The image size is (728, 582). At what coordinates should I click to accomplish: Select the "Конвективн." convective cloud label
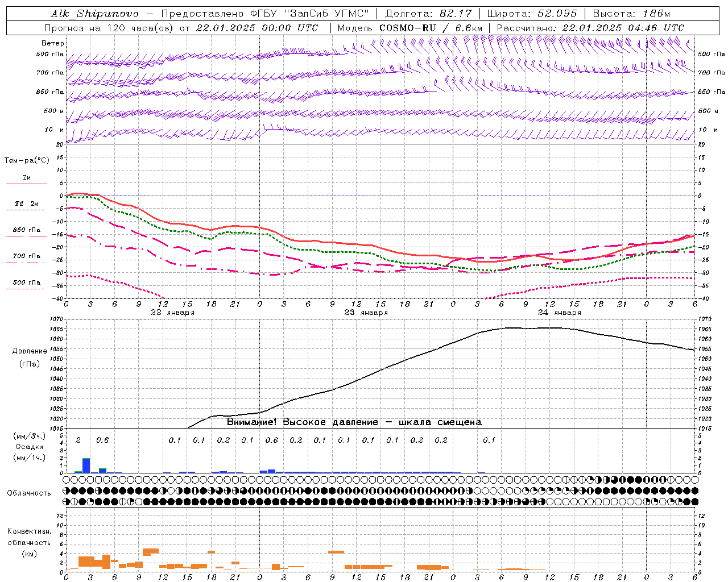pyautogui.click(x=29, y=531)
